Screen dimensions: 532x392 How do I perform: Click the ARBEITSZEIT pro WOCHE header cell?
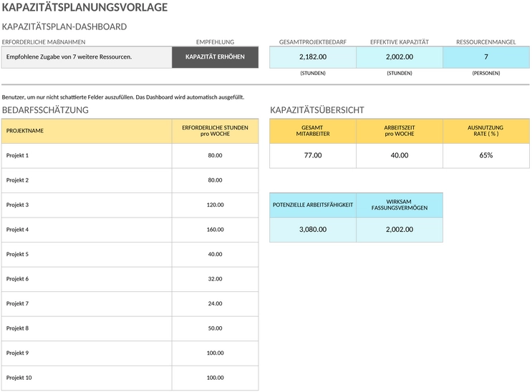pos(400,131)
